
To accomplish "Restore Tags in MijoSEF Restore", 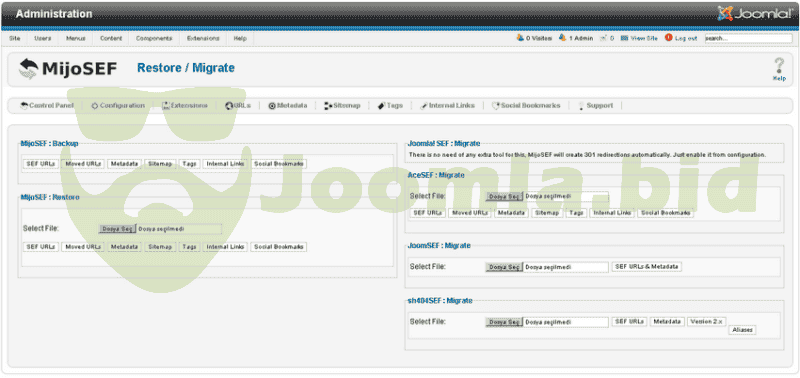I will pos(189,247).
